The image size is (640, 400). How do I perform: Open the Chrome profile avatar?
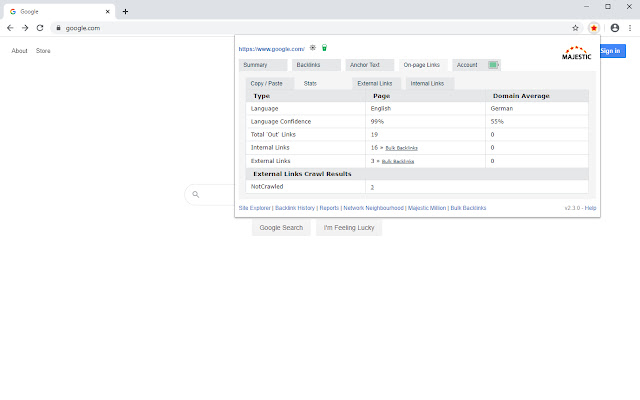614,28
